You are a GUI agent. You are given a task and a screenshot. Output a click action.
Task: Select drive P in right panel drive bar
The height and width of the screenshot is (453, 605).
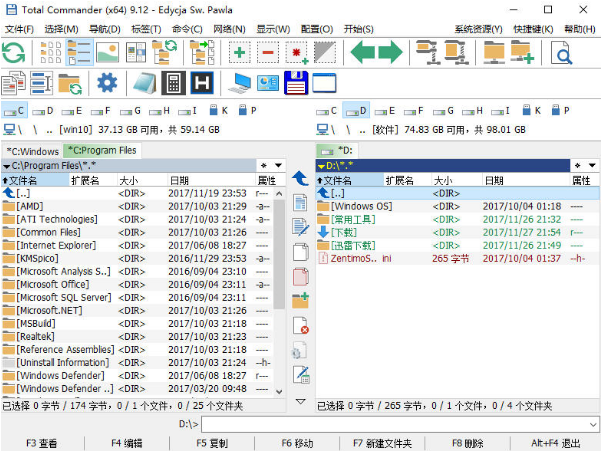click(x=561, y=111)
